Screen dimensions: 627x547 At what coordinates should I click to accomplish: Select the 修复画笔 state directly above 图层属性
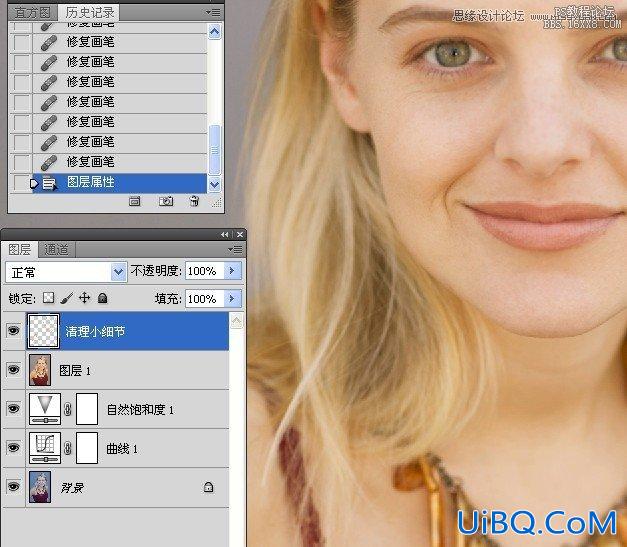[x=120, y=162]
